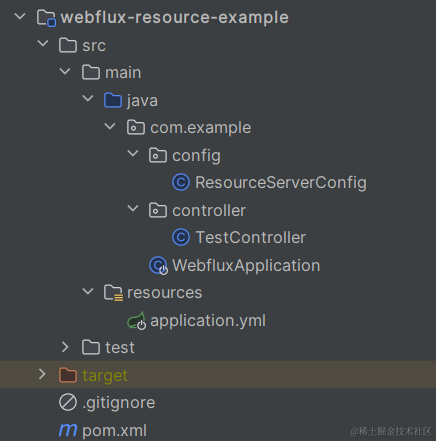Click the src folder icon
Screen dimensions: 436x441
(68, 45)
